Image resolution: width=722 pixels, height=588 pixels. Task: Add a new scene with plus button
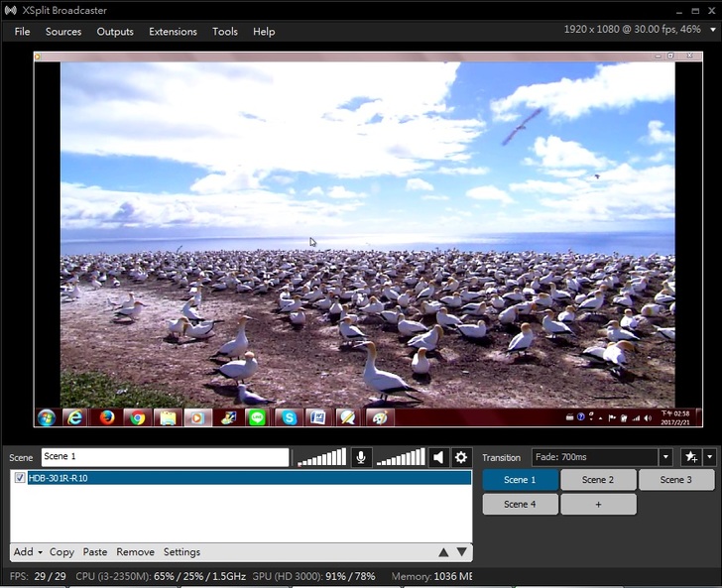click(598, 504)
